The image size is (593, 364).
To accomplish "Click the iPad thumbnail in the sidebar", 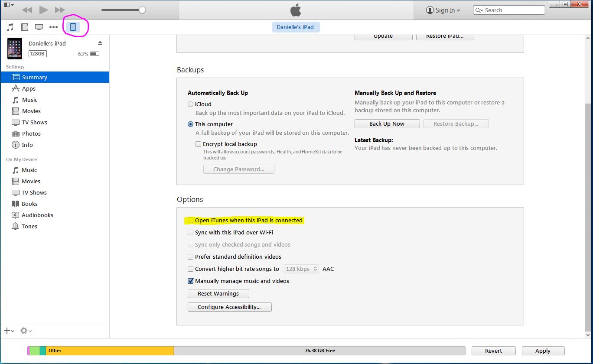I will pyautogui.click(x=14, y=48).
